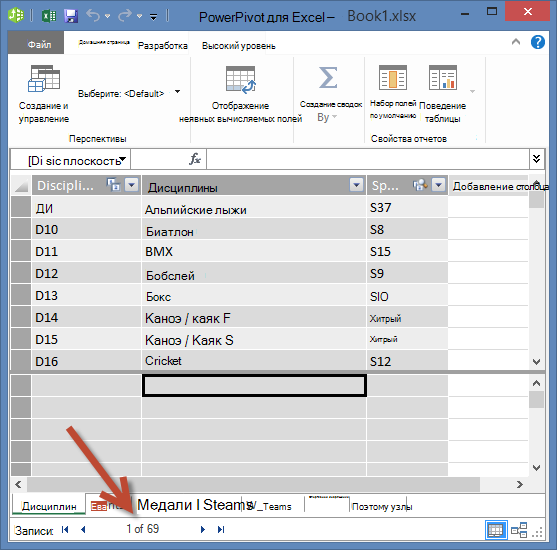Go to next record
Image resolution: width=557 pixels, height=550 pixels.
click(x=203, y=529)
